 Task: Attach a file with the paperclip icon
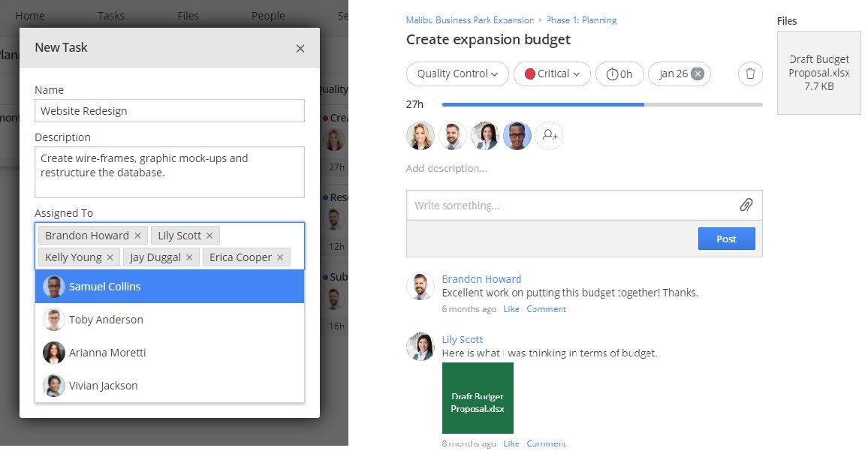pos(746,206)
